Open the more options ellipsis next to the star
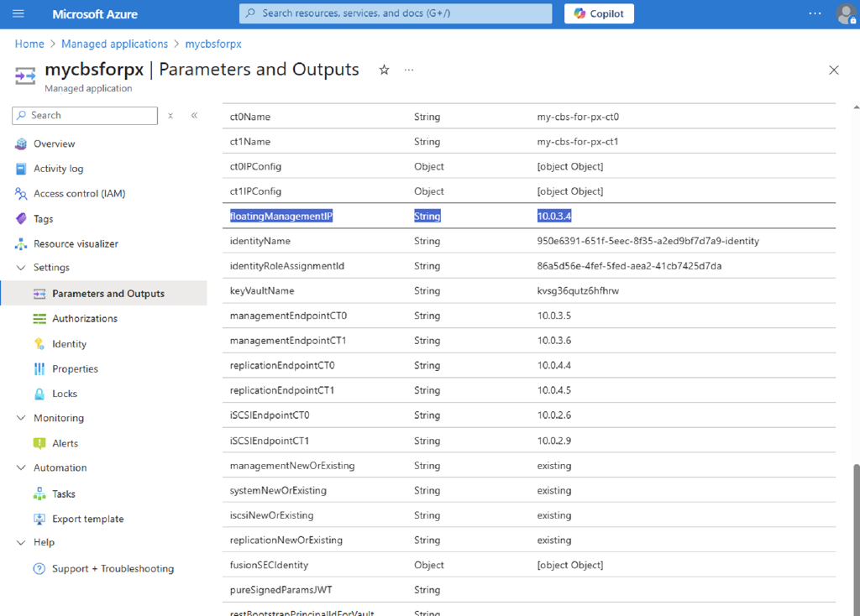The height and width of the screenshot is (616, 860). pos(409,70)
